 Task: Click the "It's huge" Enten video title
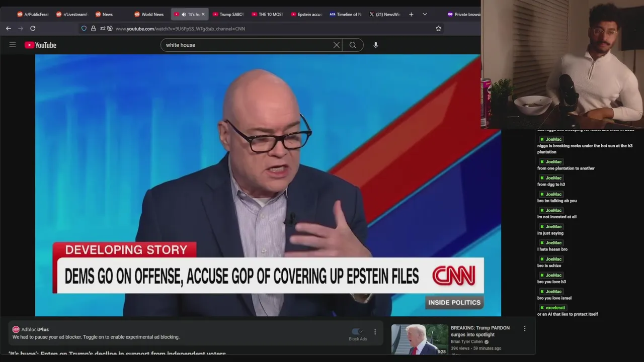point(117,354)
